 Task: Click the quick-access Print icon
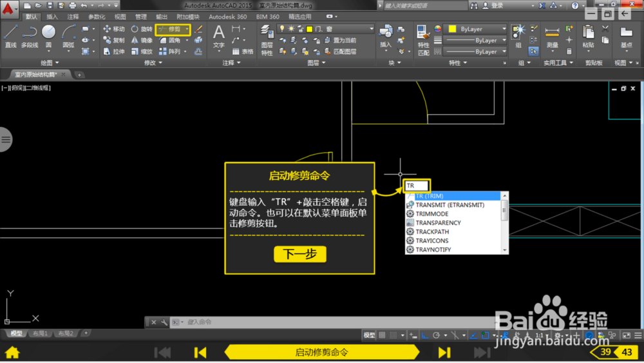click(72, 5)
